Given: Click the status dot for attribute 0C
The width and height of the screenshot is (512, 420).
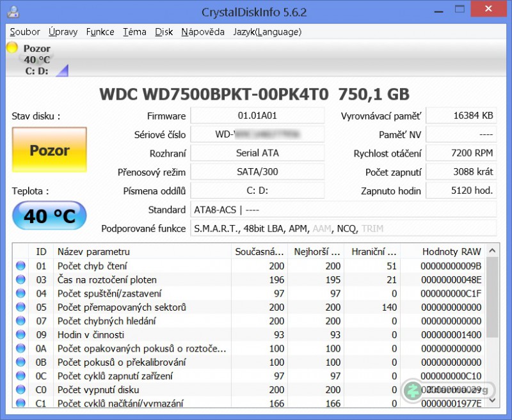Looking at the screenshot, I should [20, 376].
